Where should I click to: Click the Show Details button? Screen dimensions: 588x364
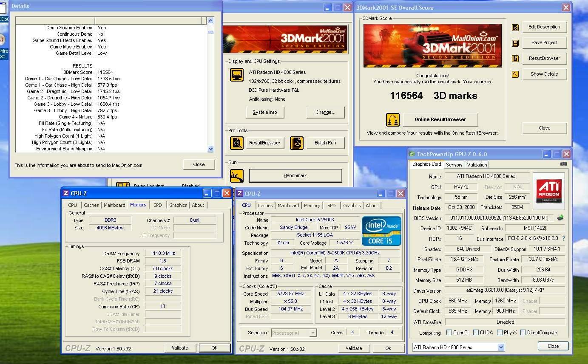coord(544,74)
